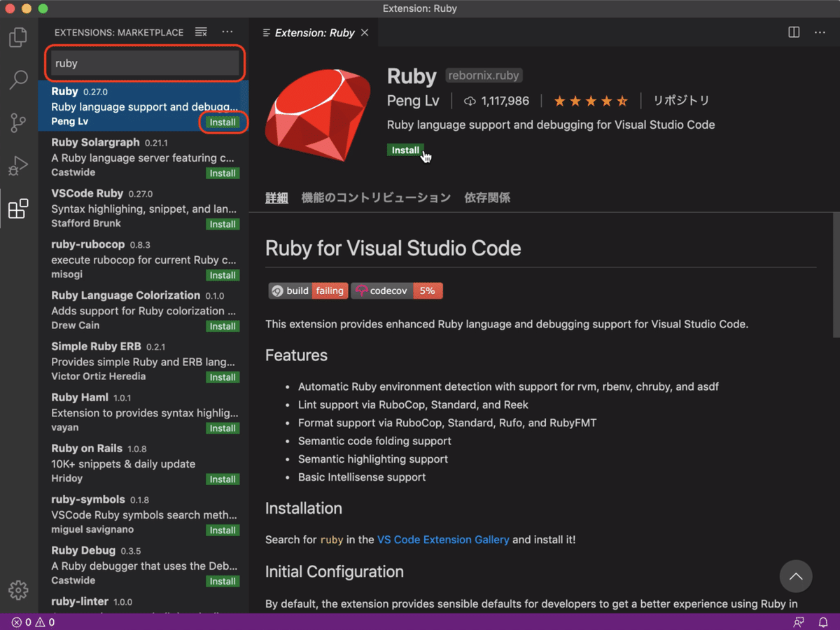
Task: Split the editor to the right
Action: 794,32
